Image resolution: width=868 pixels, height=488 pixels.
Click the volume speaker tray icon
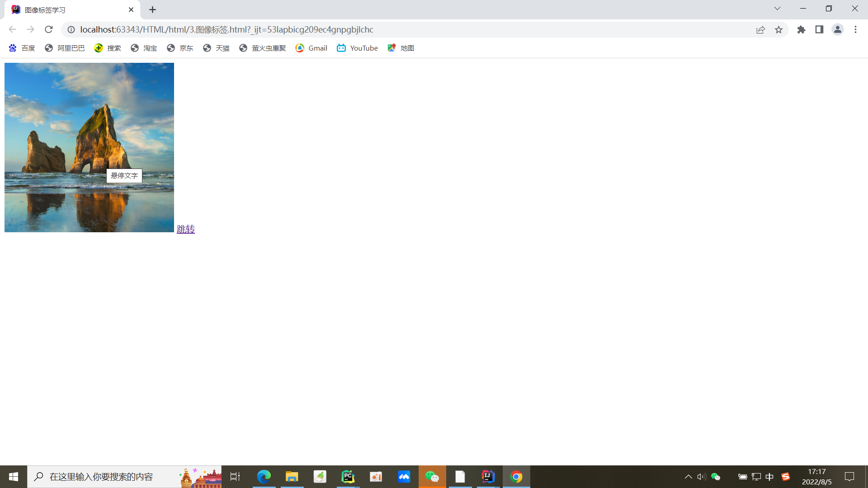(701, 477)
